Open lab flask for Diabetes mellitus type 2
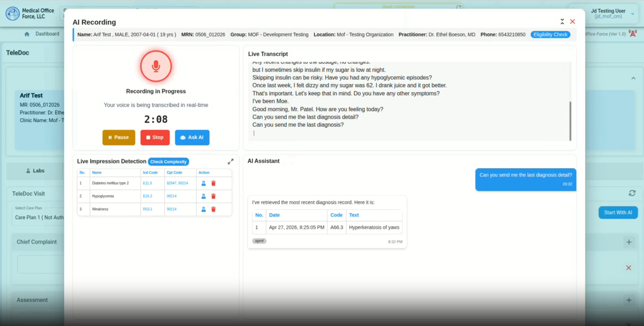 click(203, 183)
